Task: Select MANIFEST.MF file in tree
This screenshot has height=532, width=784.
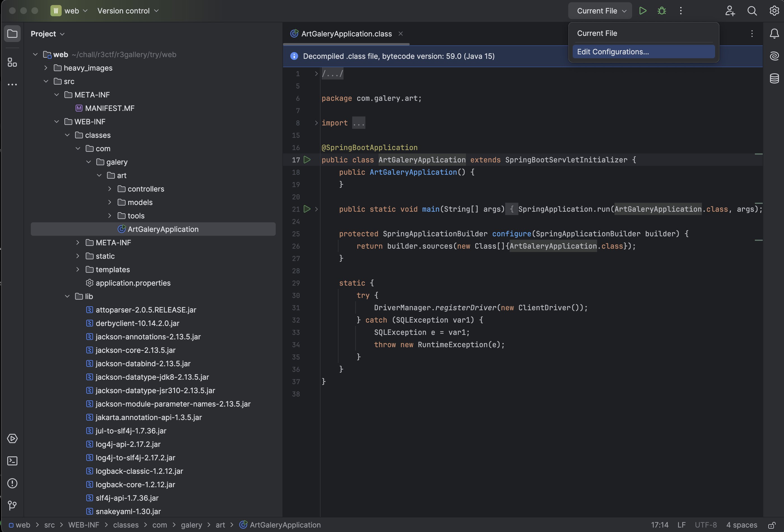Action: click(110, 108)
